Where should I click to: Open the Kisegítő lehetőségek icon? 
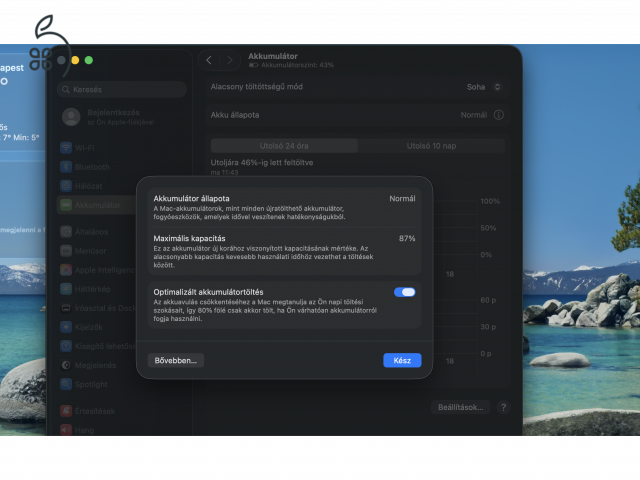click(66, 346)
